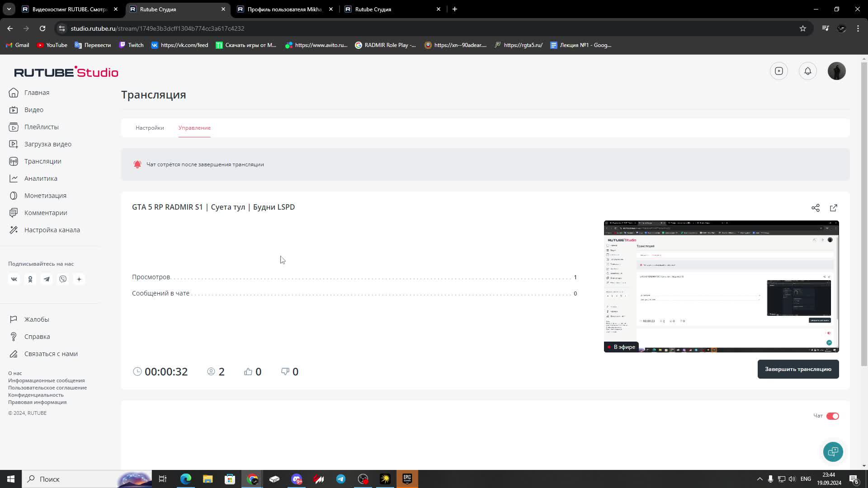The image size is (868, 488).
Task: Click the address bar URL
Action: pos(157,28)
